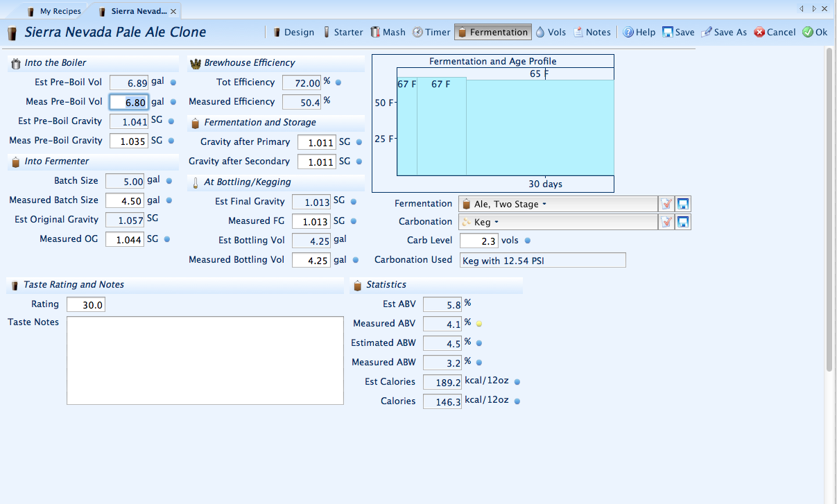Viewport: 837px width, 504px height.
Task: Open the Timer tab
Action: point(431,32)
